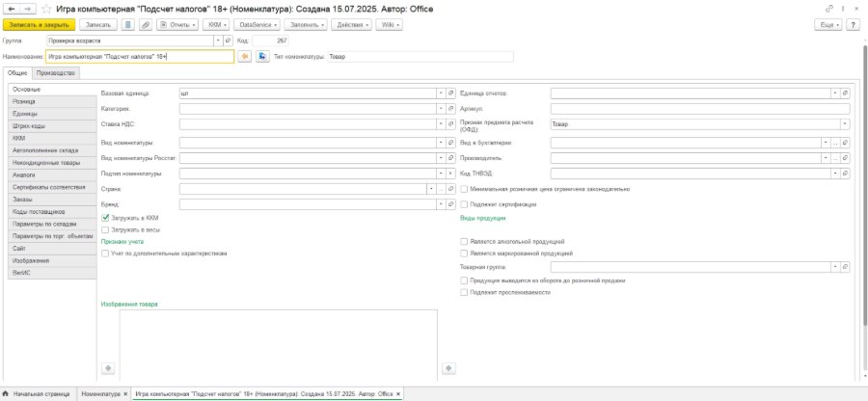Screen dimensions: 868x401
Task: Open the Еще menu
Action: 829,25
